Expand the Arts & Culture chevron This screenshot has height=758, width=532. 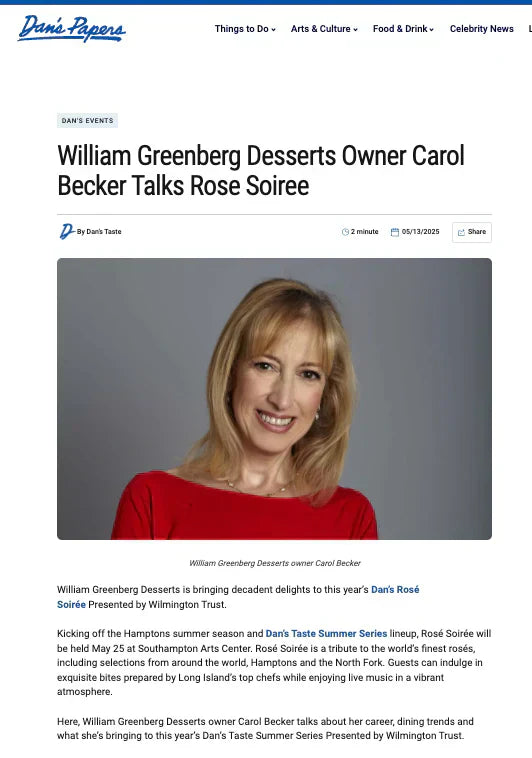pos(355,29)
